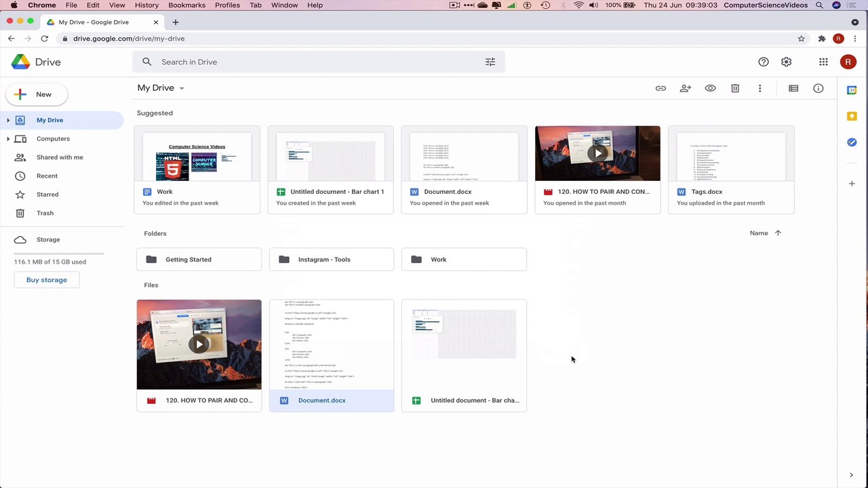Show the side panel chevron

click(x=852, y=475)
